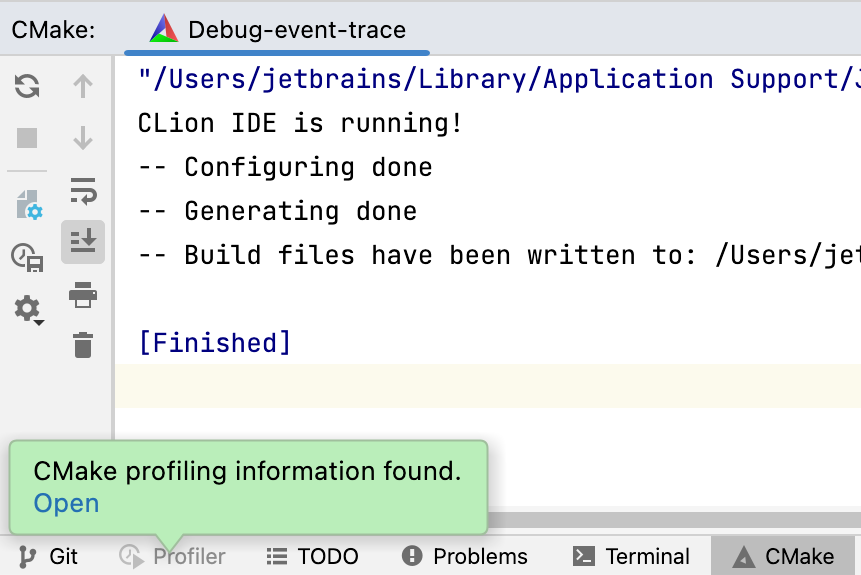Clear output with the trash icon
This screenshot has width=861, height=575.
[x=83, y=345]
